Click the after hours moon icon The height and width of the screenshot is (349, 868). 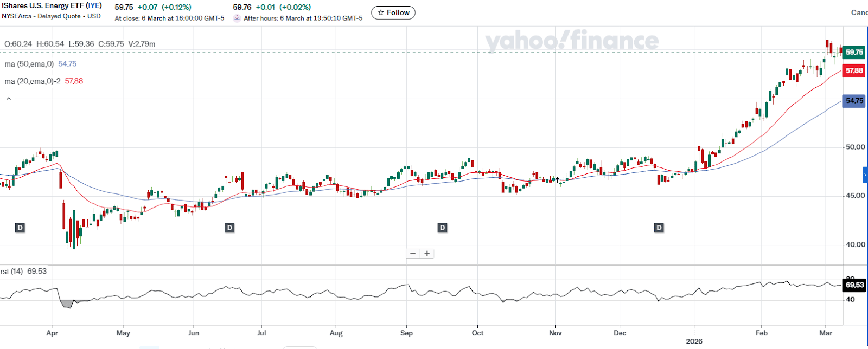pos(237,18)
